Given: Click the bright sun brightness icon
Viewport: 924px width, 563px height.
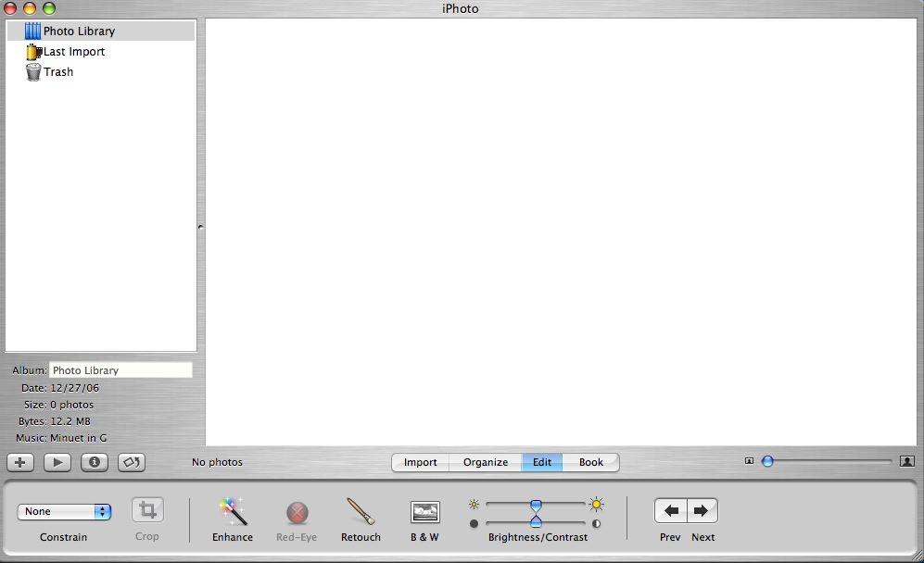Looking at the screenshot, I should [x=596, y=504].
